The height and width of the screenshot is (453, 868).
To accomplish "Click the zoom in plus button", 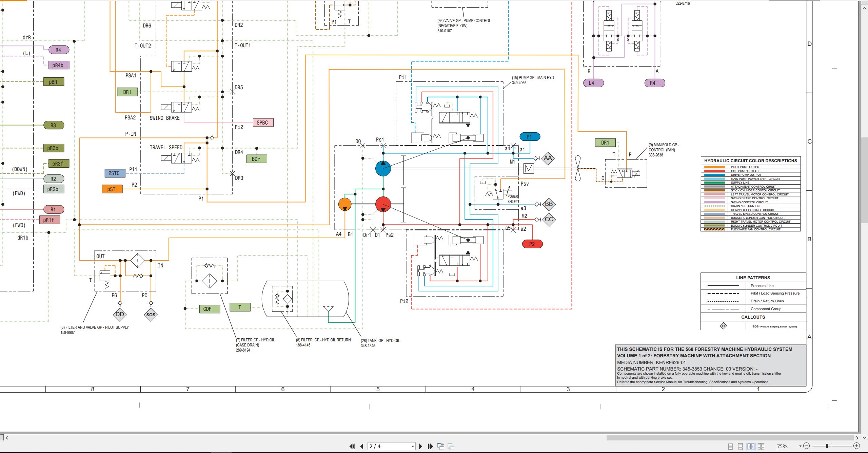I will tap(856, 446).
